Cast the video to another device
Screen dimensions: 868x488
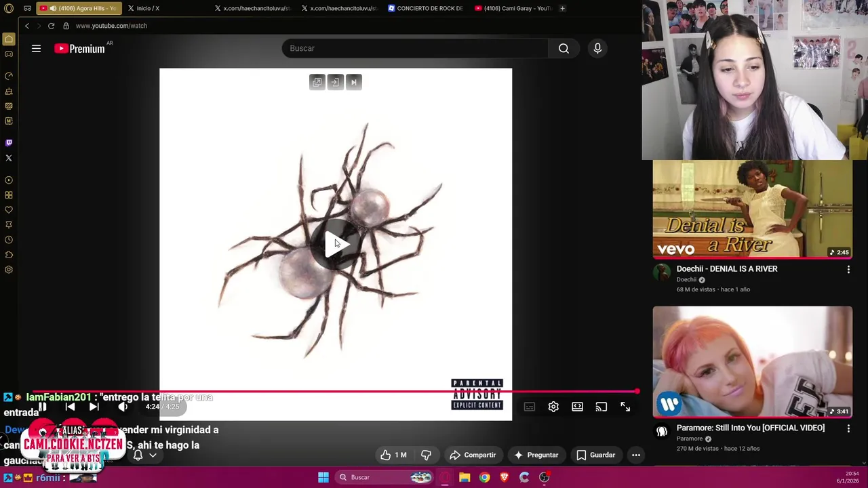[x=601, y=407]
